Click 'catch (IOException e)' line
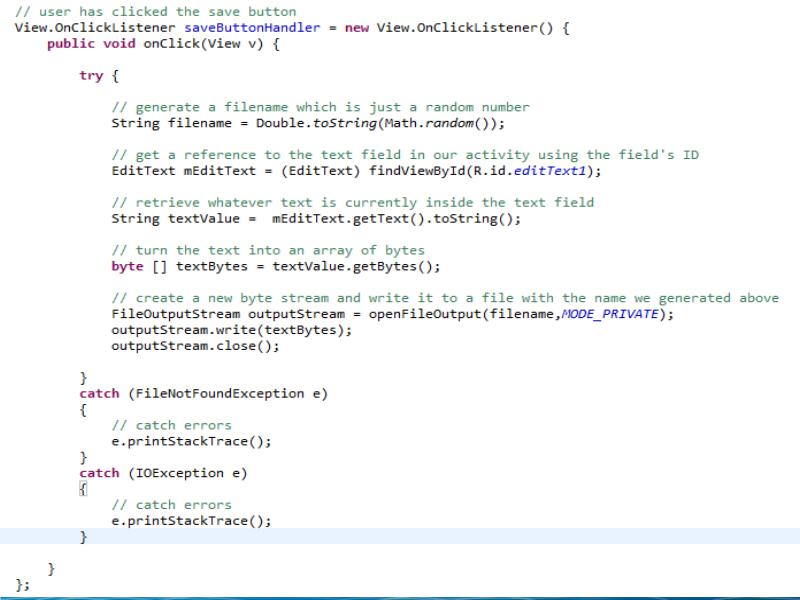This screenshot has height=600, width=800. coord(163,473)
